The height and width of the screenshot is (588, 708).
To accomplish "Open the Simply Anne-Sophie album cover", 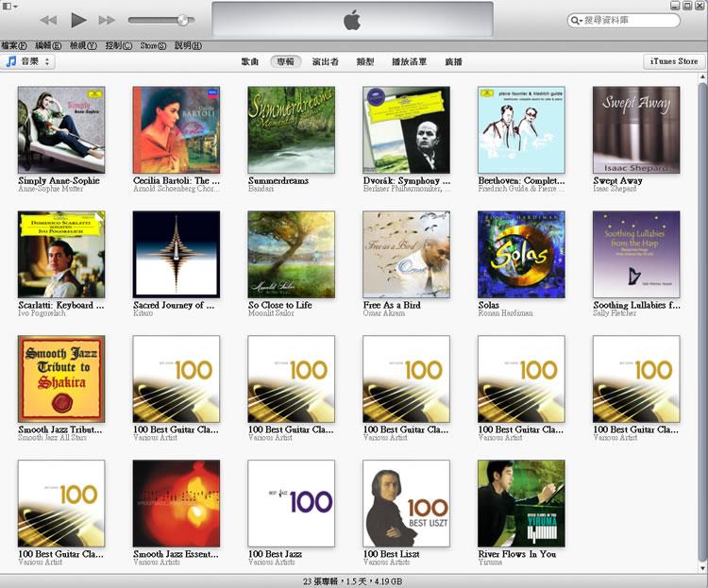I will tap(61, 130).
